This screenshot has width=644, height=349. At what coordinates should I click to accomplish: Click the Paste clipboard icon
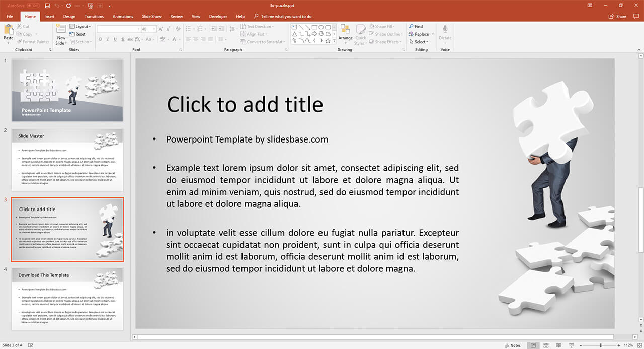(x=9, y=31)
